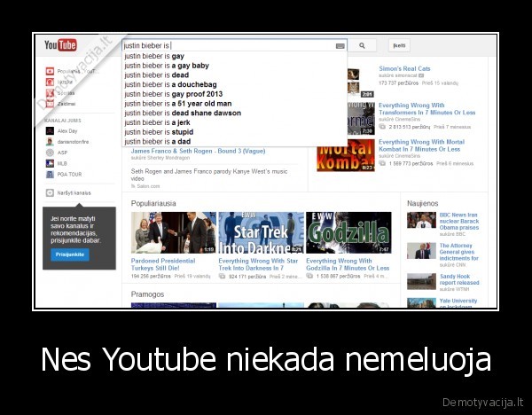Open the Populiariausia YouTube sidebar icon
532x415 pixels.
click(50, 71)
